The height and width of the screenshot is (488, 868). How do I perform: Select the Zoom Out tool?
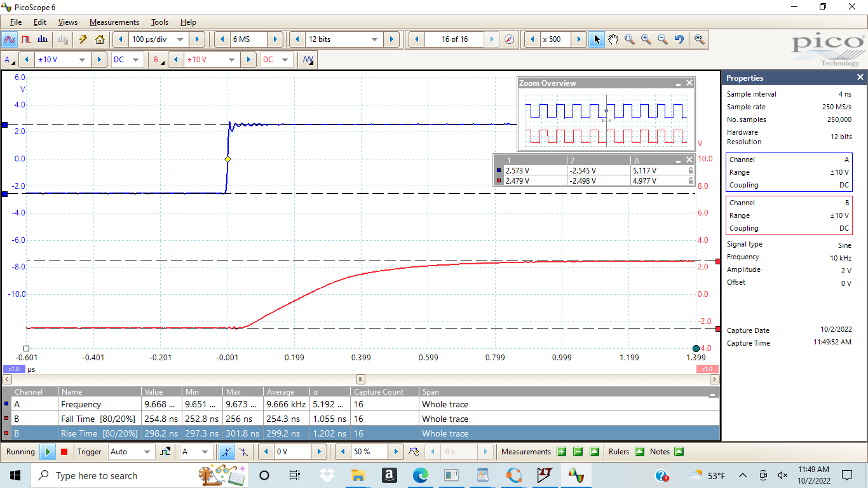[x=663, y=39]
